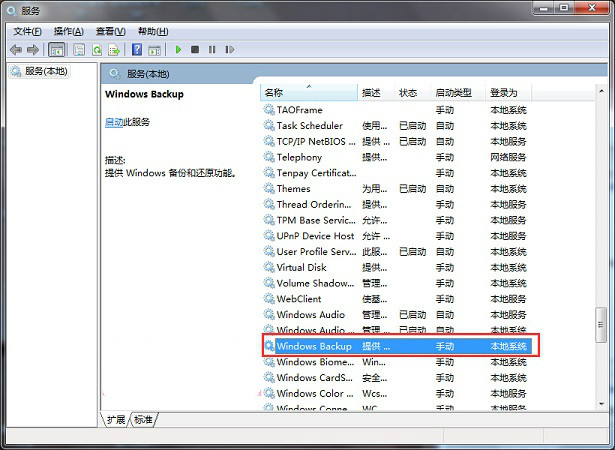The image size is (615, 450).
Task: Click the 启动 link to start service
Action: [x=114, y=122]
